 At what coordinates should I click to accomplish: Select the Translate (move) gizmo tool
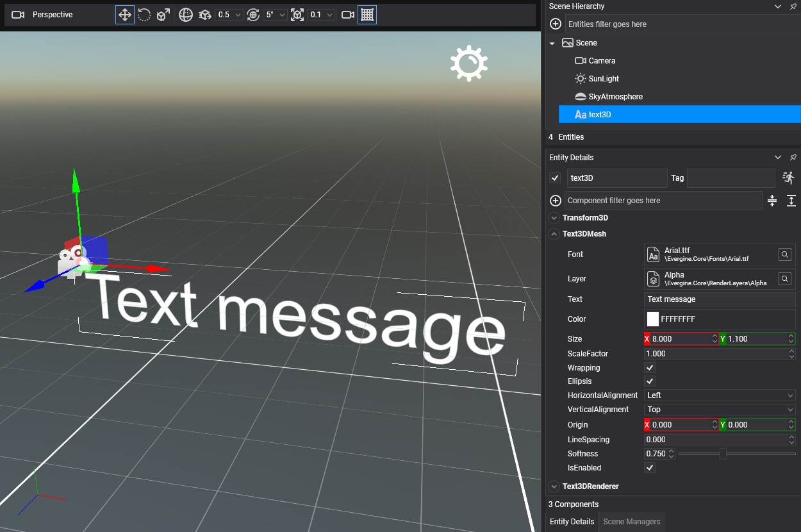[x=125, y=15]
